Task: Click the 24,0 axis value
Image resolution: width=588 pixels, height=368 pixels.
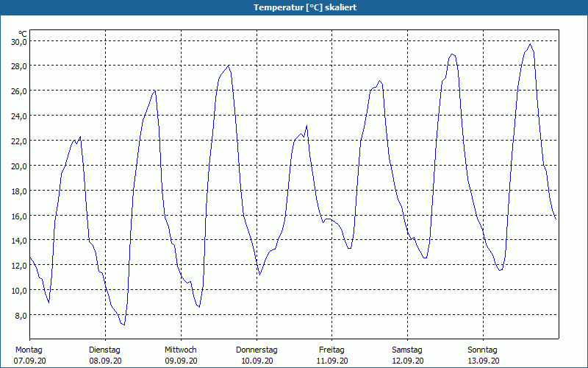Action: point(19,116)
